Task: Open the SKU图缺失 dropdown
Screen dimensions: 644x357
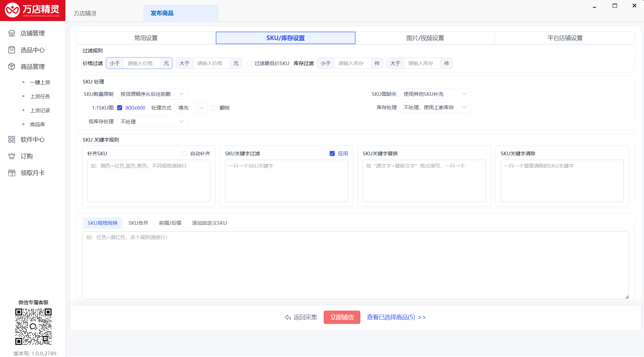Action: 435,94
